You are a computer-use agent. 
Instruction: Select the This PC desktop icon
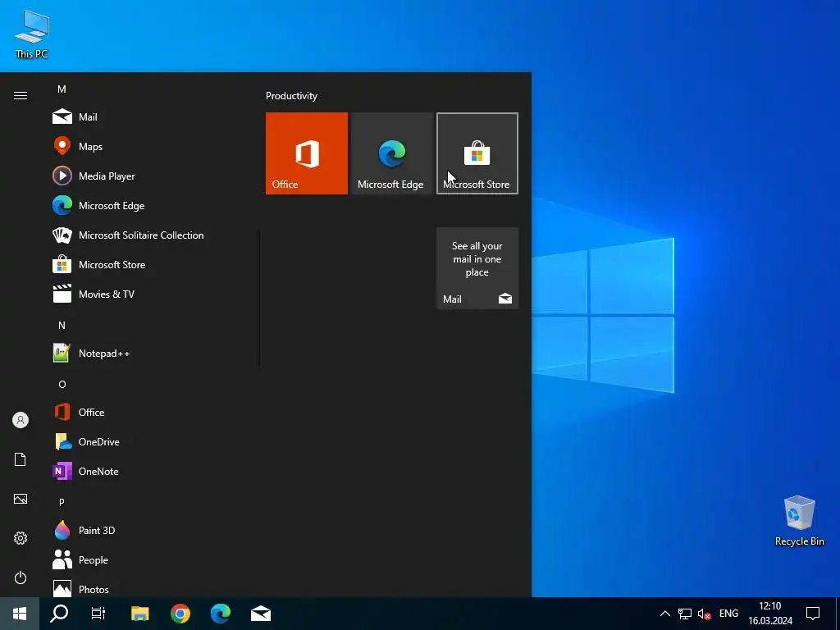(x=32, y=33)
